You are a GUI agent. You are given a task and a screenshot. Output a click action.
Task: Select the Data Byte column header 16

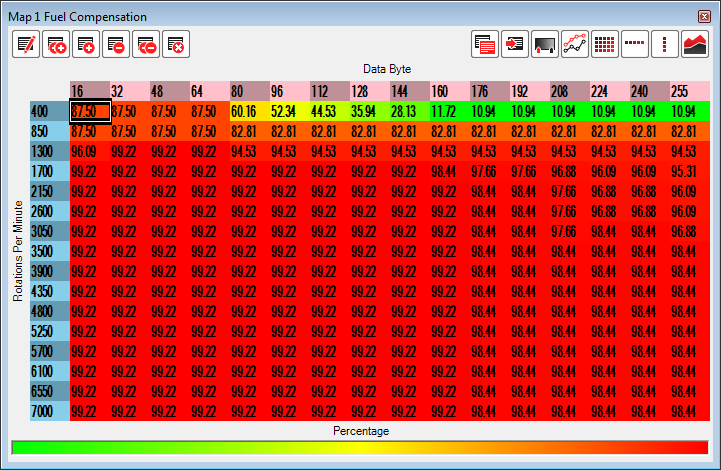point(90,91)
